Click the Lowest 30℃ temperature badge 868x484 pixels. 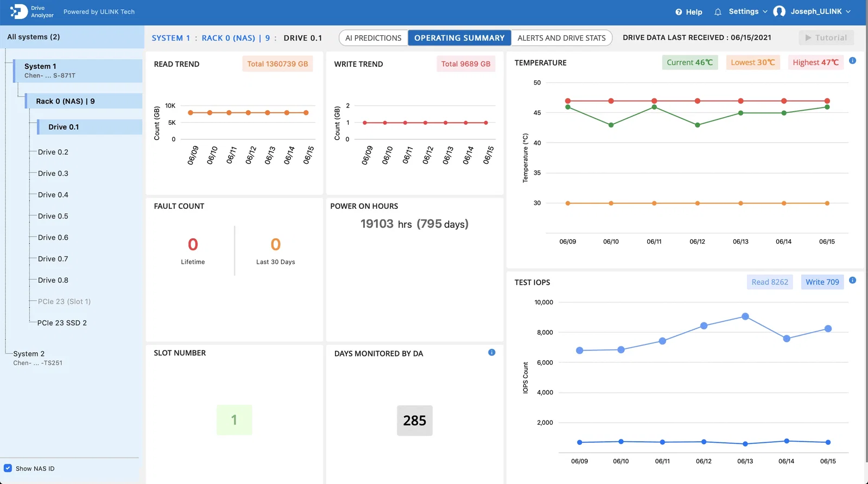(x=753, y=62)
